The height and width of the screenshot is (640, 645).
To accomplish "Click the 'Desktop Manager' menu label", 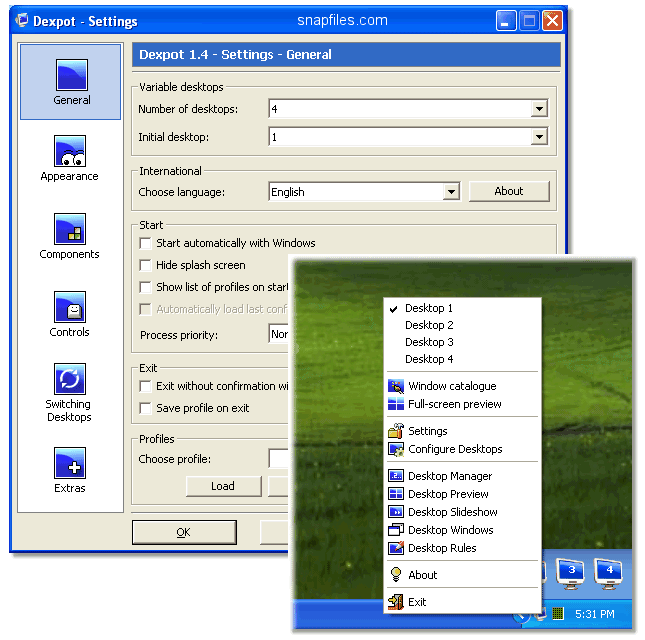I will click(x=450, y=476).
